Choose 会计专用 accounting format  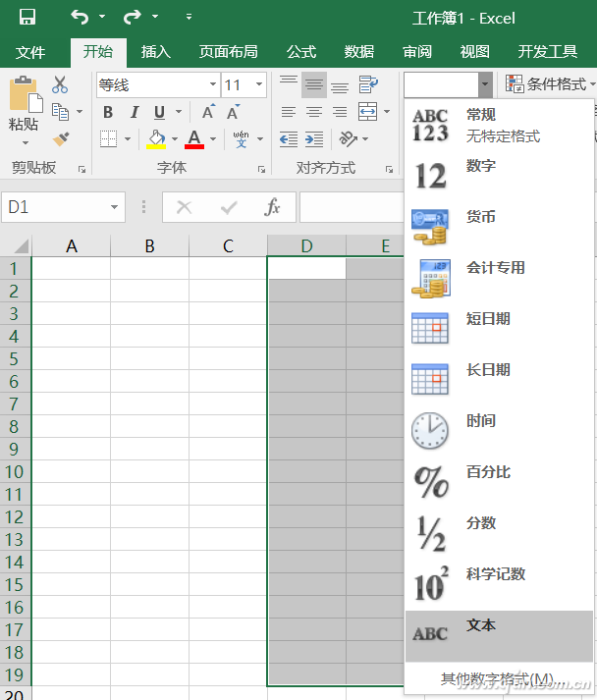click(499, 278)
